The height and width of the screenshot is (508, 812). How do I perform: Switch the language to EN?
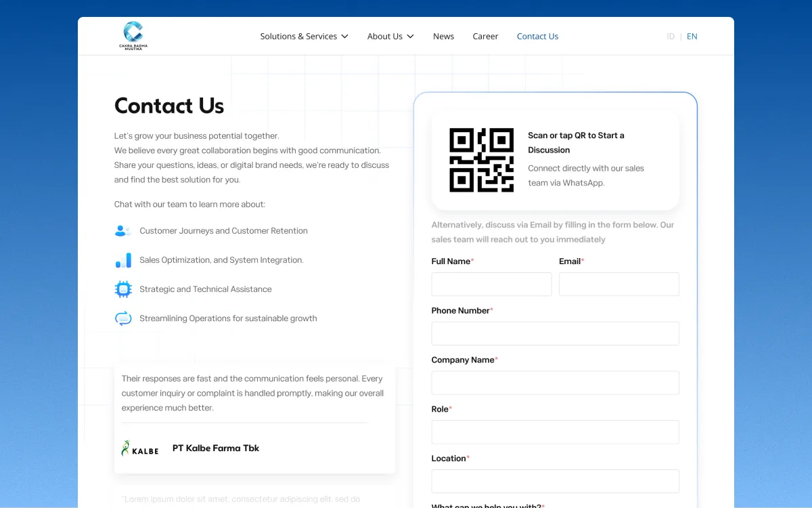(692, 37)
